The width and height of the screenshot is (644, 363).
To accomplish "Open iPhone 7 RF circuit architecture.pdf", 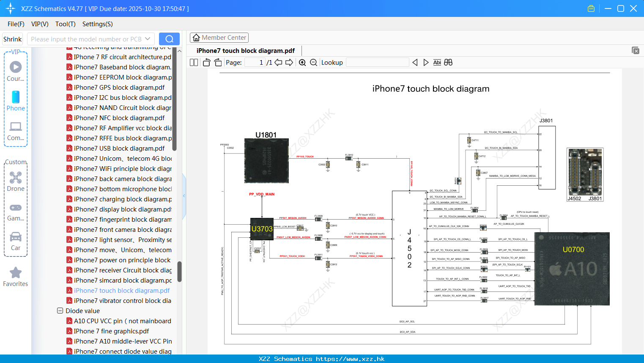I will (x=119, y=57).
